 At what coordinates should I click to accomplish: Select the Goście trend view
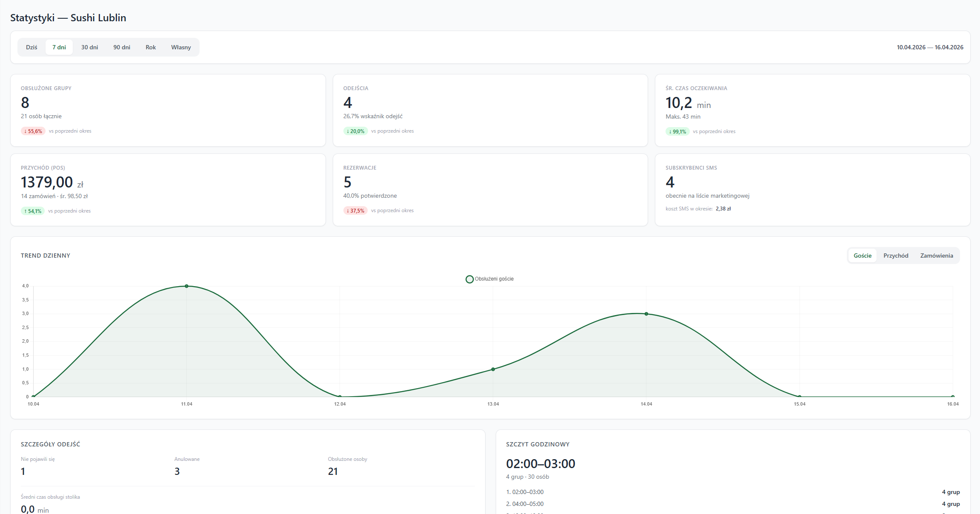click(862, 256)
